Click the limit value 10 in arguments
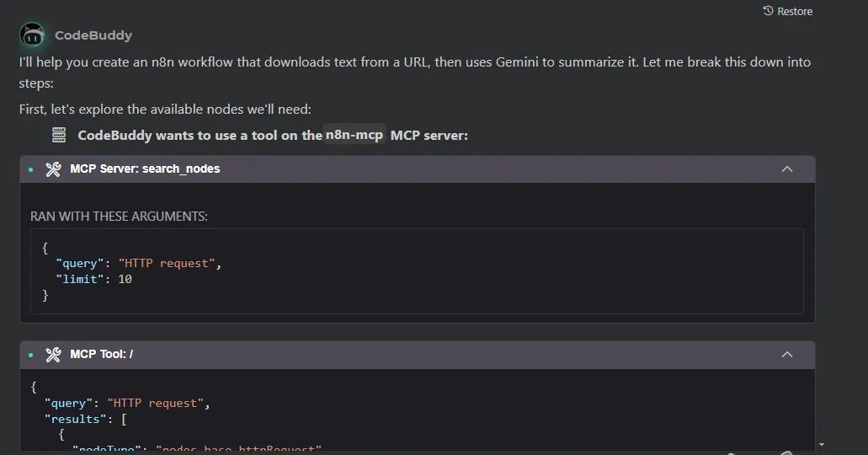The height and width of the screenshot is (455, 868). pos(125,279)
